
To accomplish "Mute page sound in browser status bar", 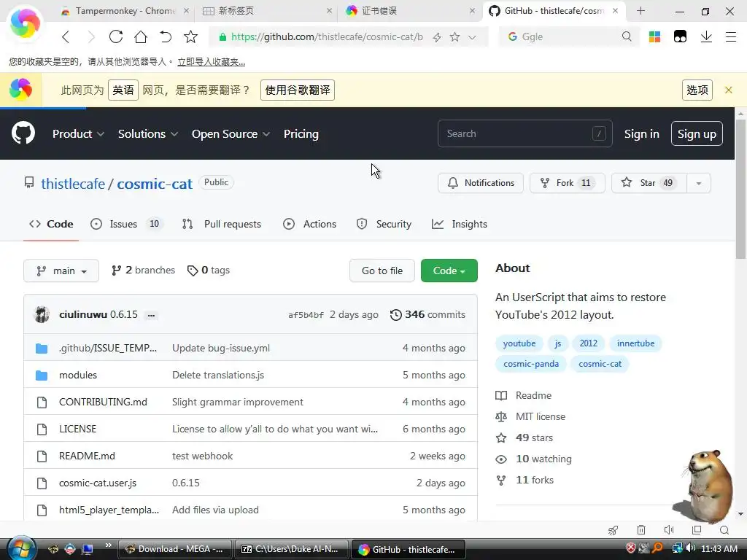I will click(669, 530).
